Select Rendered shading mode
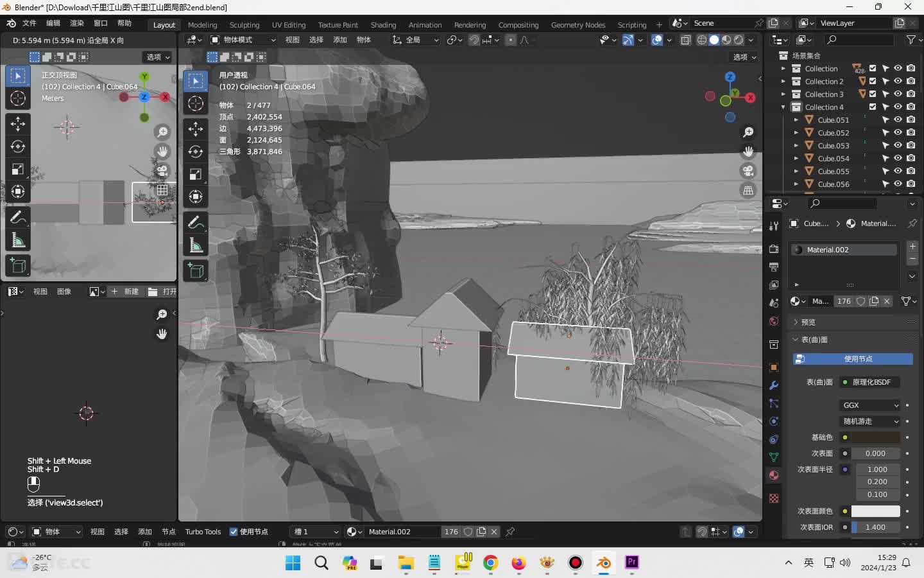The image size is (924, 578). [x=739, y=40]
